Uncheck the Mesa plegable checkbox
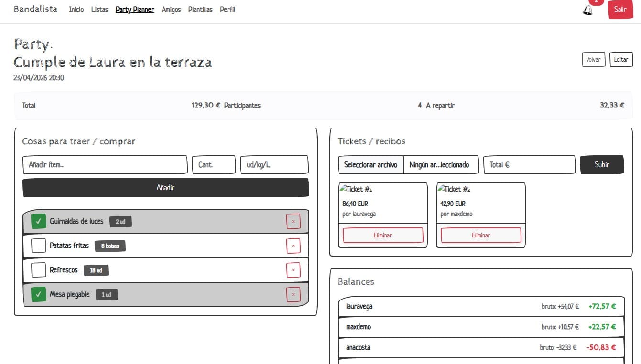 click(39, 294)
